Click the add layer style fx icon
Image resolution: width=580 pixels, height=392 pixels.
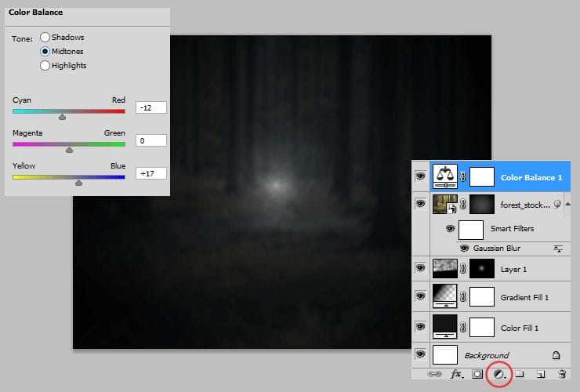pos(455,375)
